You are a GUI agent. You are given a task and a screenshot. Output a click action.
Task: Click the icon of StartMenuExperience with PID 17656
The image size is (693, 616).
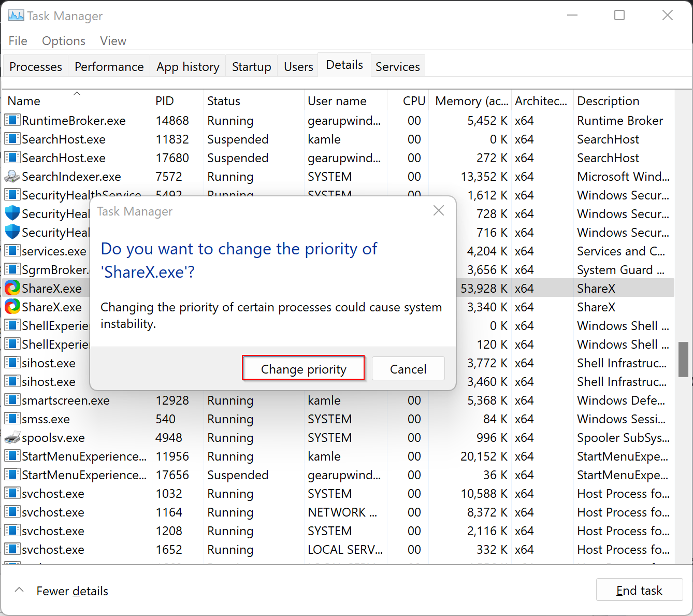click(x=12, y=475)
